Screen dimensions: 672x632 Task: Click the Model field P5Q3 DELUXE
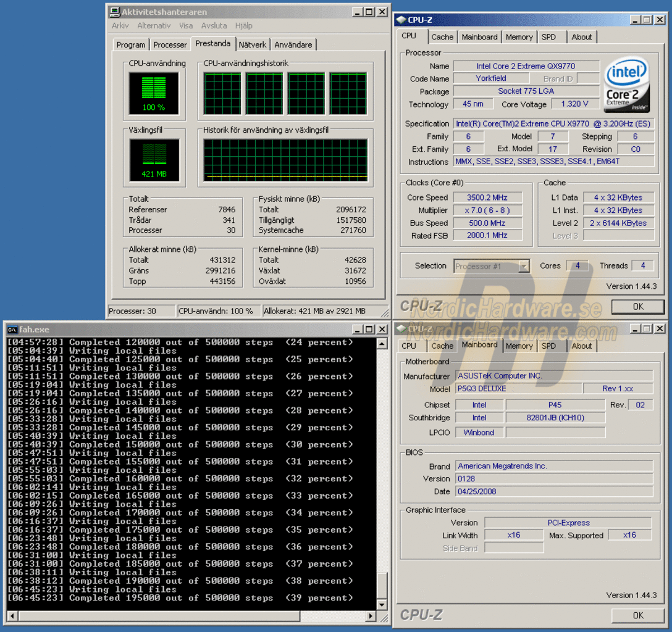[x=518, y=388]
